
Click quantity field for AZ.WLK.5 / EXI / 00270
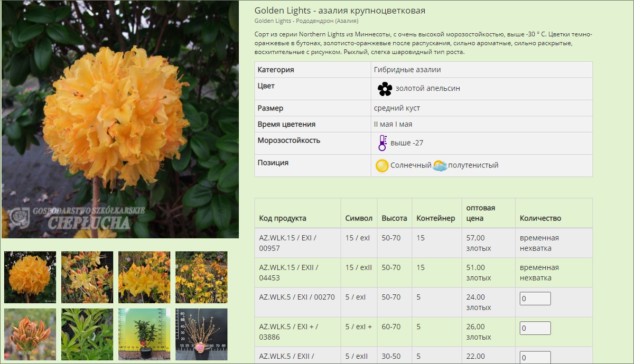pos(535,298)
